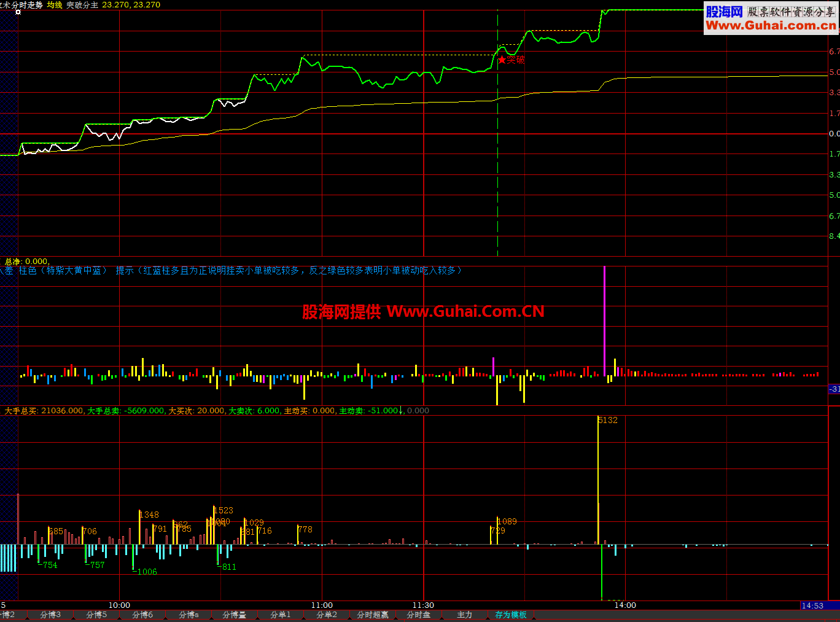This screenshot has height=622, width=840.
Task: Click the 1523 volume label
Action: pyautogui.click(x=224, y=510)
